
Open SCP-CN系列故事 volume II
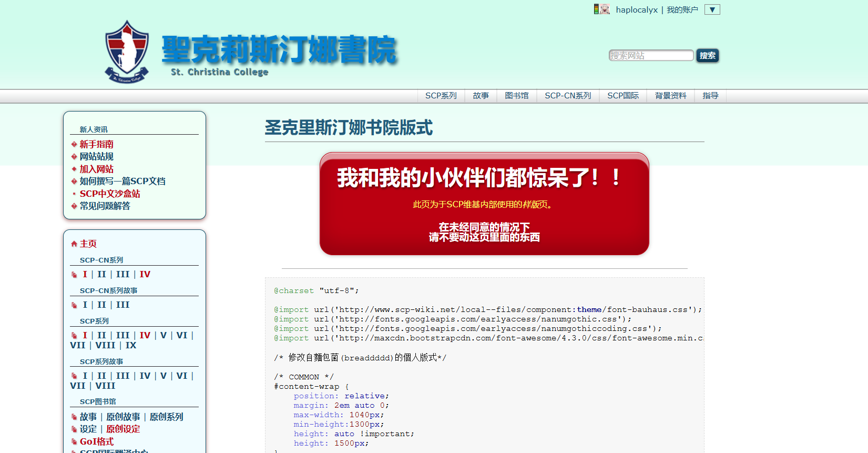(x=101, y=305)
